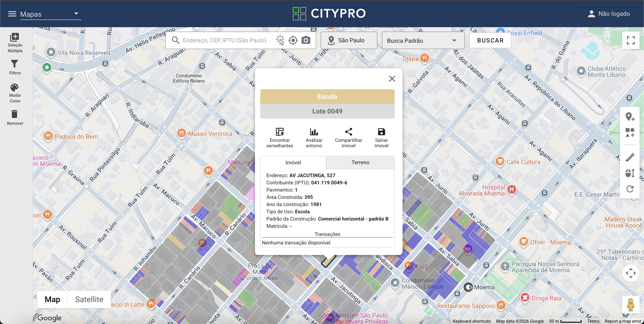
Task: Click the Hospital Alvorada Moema marker
Action: [511, 189]
